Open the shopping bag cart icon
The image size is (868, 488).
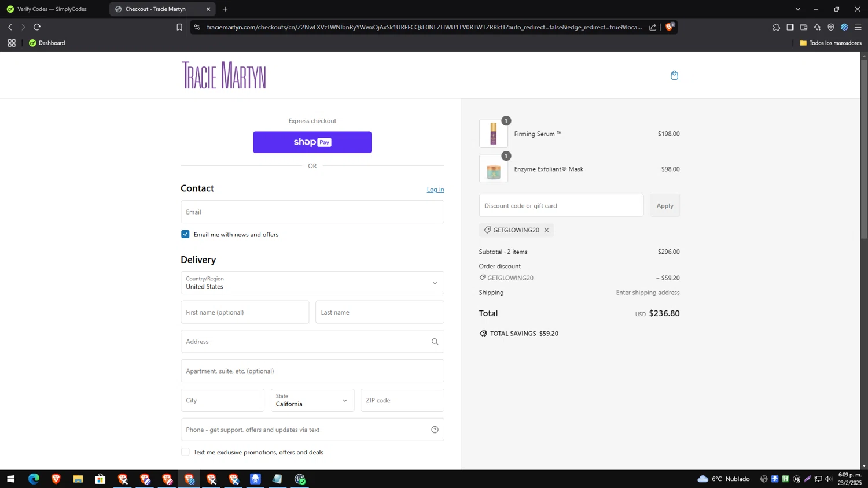[674, 75]
